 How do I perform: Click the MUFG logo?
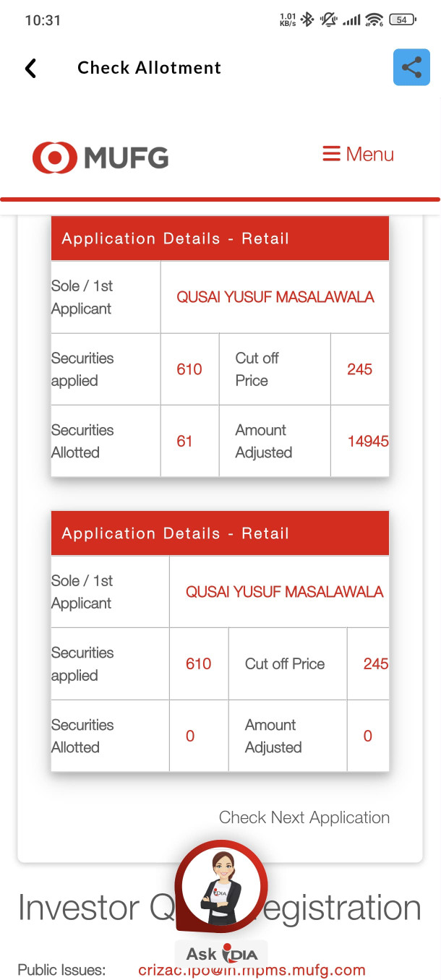click(100, 157)
